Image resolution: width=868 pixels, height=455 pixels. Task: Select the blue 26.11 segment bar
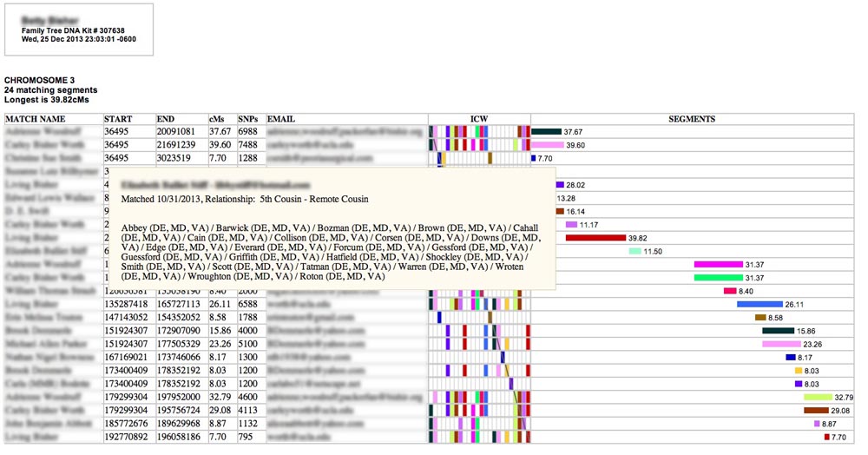point(759,305)
